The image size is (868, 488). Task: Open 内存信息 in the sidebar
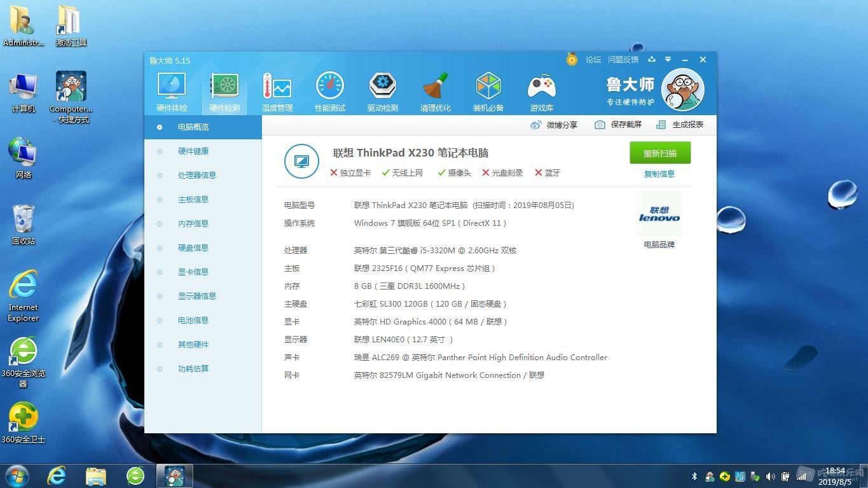[203, 224]
